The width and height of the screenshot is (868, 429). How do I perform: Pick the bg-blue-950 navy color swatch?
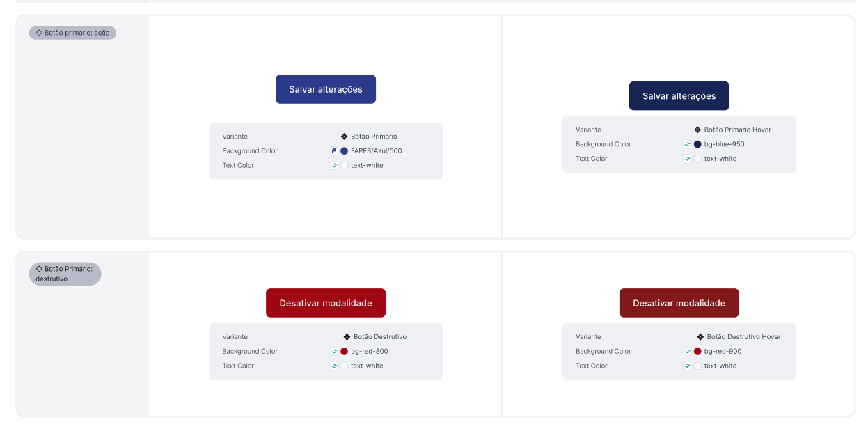(697, 144)
